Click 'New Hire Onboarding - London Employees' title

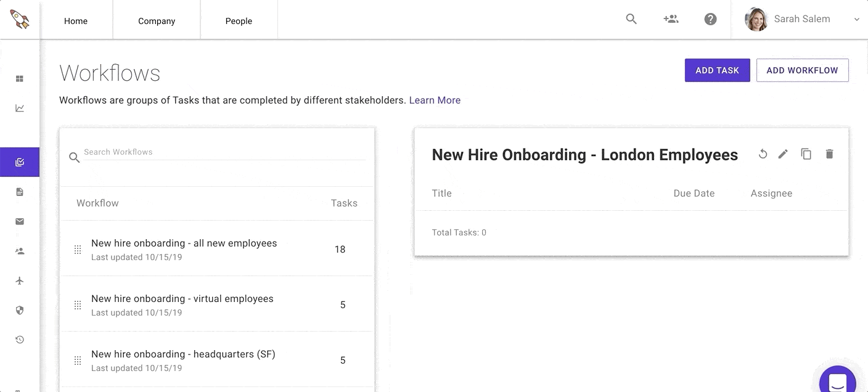(584, 155)
